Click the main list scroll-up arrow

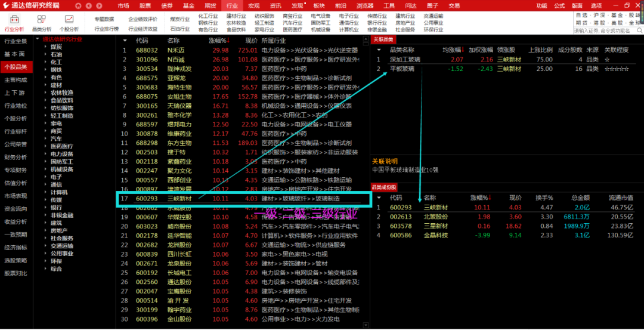coord(366,39)
